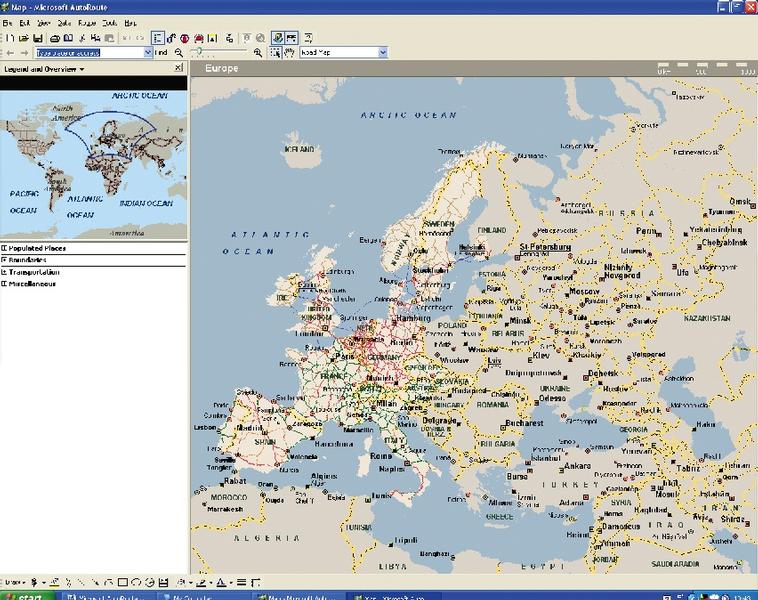Click the line style icon

241,583
